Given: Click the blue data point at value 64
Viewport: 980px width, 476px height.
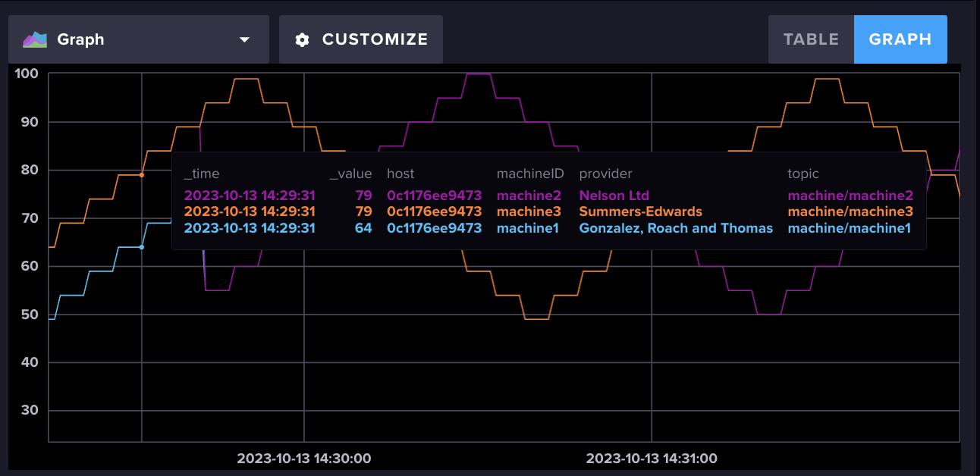Looking at the screenshot, I should (x=142, y=247).
